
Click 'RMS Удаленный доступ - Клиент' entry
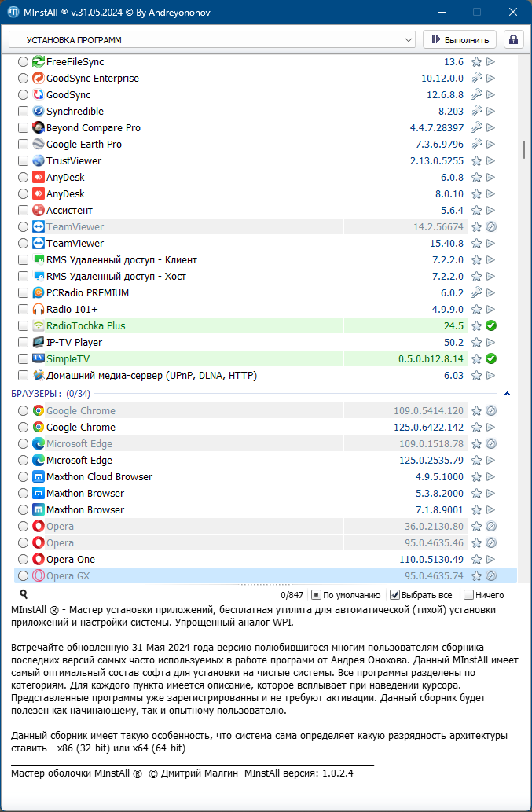[x=122, y=260]
